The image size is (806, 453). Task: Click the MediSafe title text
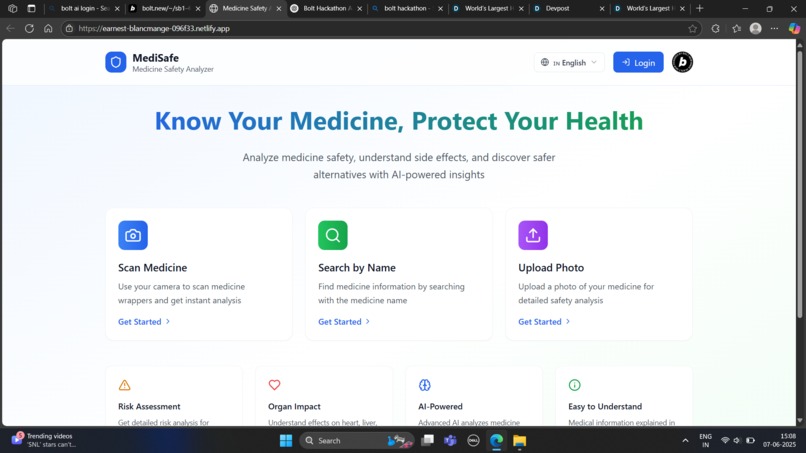coord(155,58)
